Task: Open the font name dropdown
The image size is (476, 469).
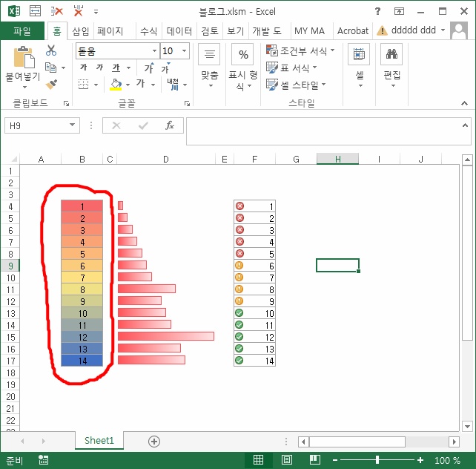Action: [154, 50]
